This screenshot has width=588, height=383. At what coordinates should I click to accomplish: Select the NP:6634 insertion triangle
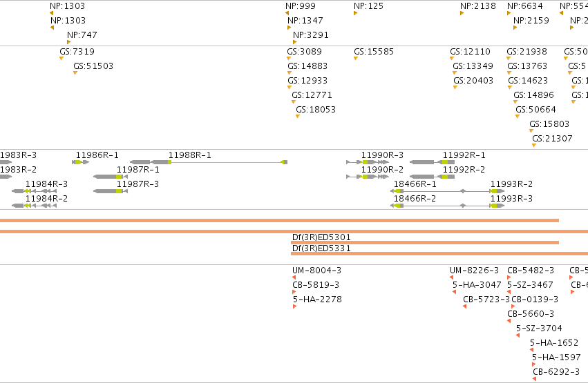coord(509,14)
